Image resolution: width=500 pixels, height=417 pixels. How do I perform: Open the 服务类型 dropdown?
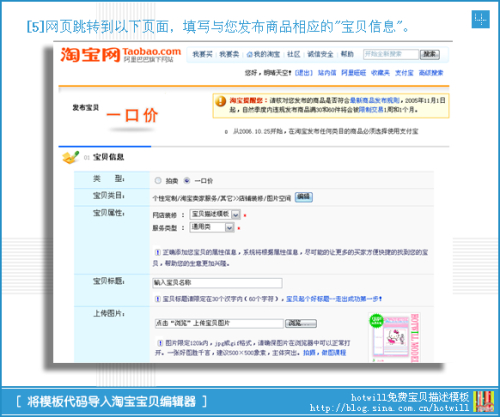coord(212,227)
